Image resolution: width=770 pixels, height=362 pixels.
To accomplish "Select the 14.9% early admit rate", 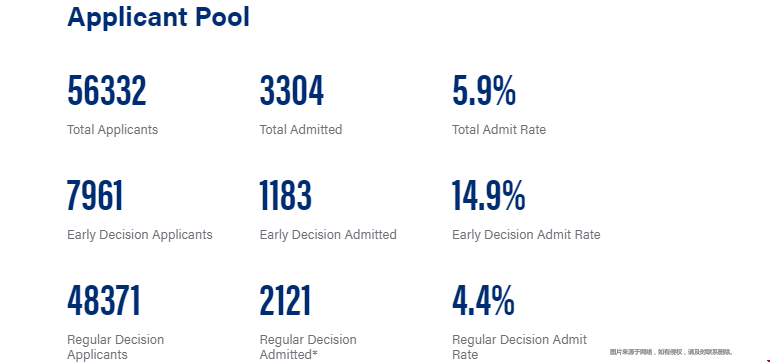I will 489,196.
